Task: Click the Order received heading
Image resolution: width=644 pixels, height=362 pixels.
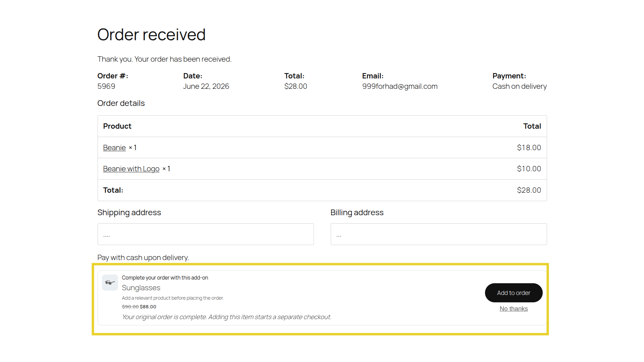Action: tap(151, 35)
